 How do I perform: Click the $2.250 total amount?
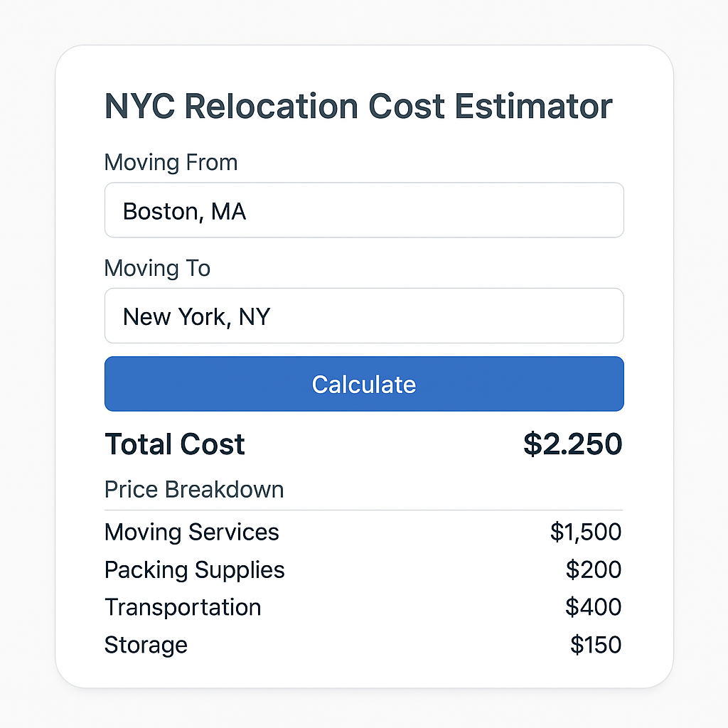coord(572,444)
